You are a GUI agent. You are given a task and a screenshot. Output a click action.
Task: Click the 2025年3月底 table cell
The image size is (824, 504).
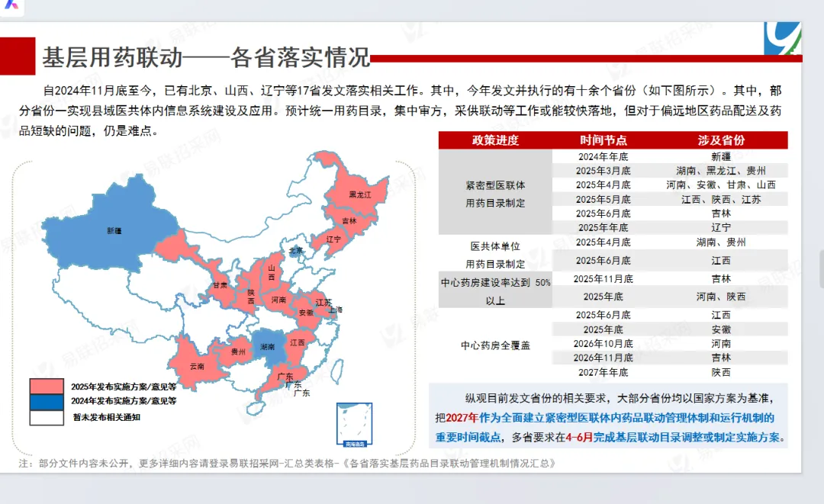[604, 171]
